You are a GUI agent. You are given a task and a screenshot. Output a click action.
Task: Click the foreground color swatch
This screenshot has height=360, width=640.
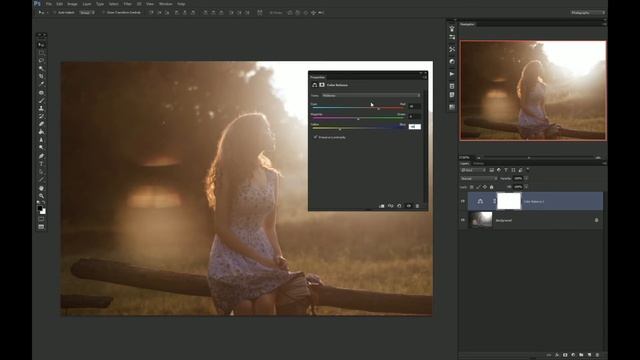click(40, 208)
